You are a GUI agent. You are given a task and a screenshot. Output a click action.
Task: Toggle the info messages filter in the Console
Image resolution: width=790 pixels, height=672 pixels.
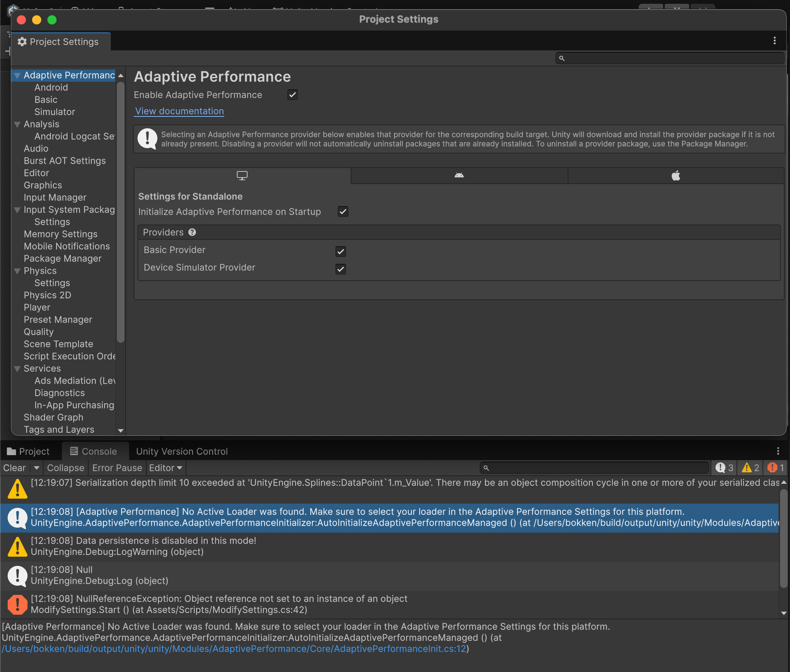724,468
